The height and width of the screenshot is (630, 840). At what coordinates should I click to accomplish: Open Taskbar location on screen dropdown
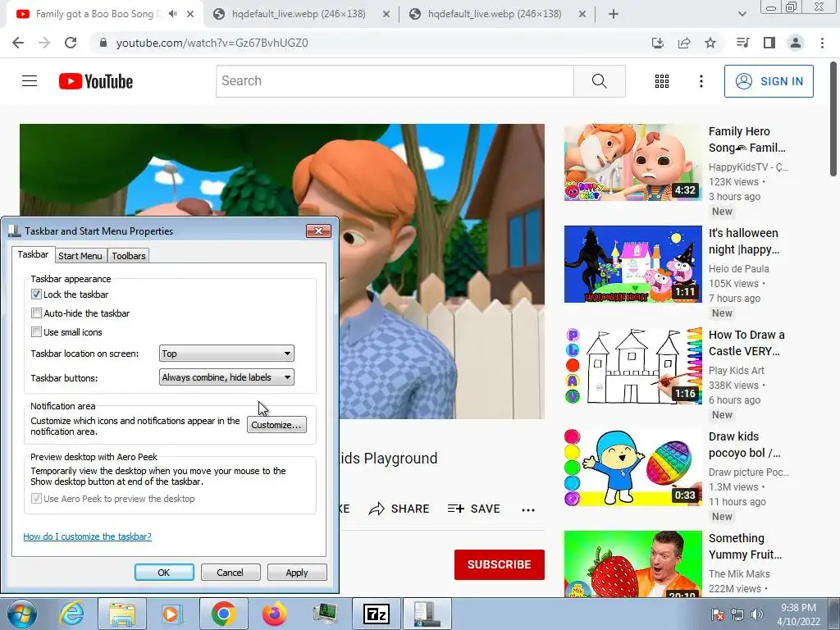(x=226, y=353)
